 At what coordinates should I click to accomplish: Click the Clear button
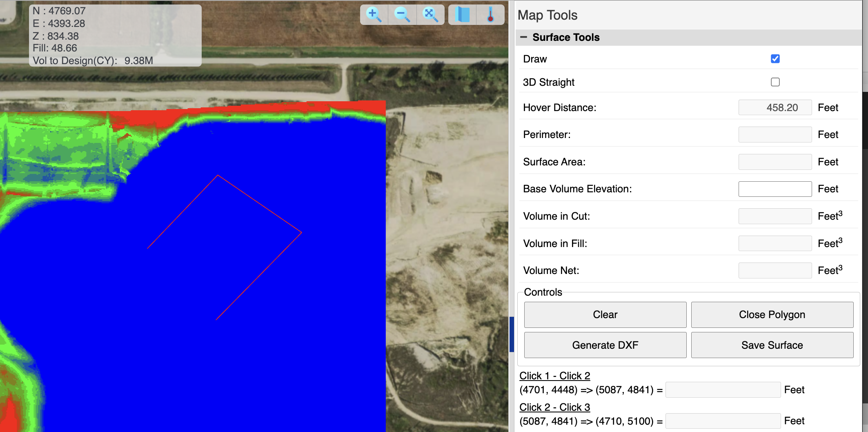click(x=605, y=315)
